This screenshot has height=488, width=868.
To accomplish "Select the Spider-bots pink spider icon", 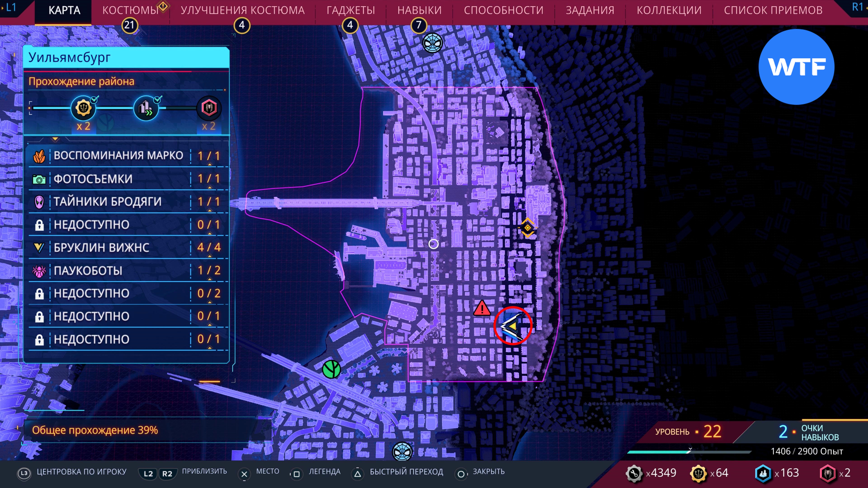I will [x=39, y=271].
